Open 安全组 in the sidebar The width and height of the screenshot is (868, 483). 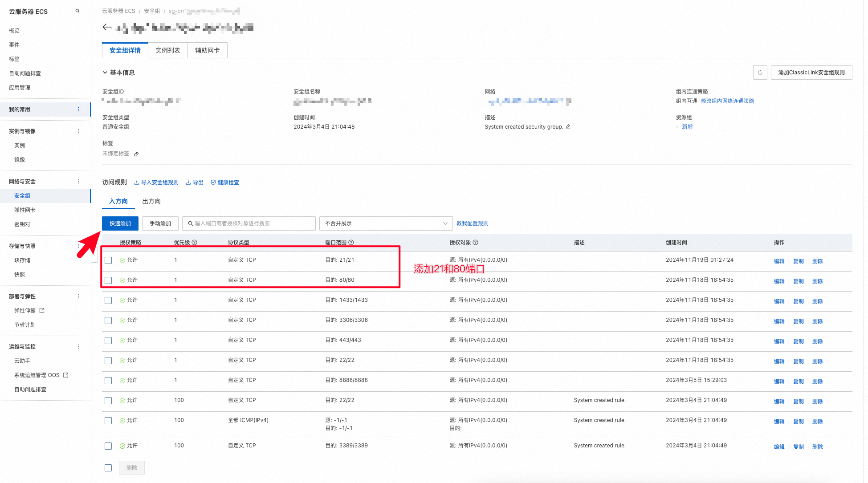pos(22,196)
